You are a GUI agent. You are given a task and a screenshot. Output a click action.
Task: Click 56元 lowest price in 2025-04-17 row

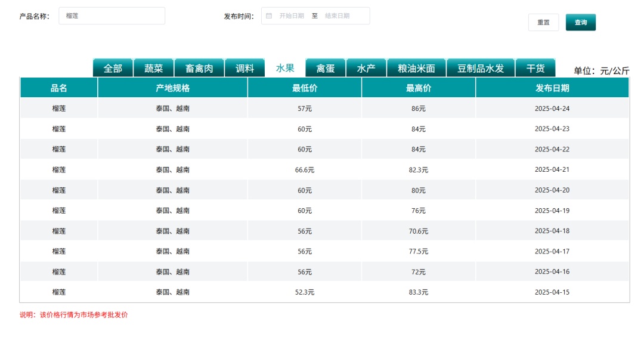[305, 251]
